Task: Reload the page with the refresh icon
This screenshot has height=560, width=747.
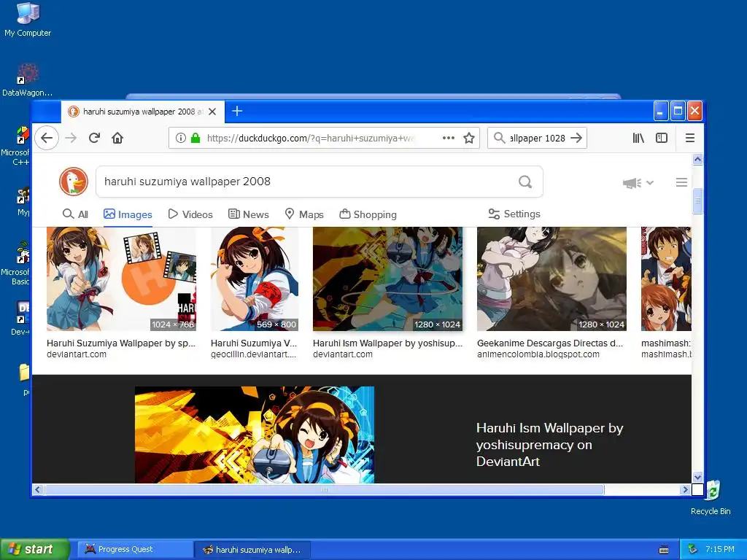Action: 94,138
